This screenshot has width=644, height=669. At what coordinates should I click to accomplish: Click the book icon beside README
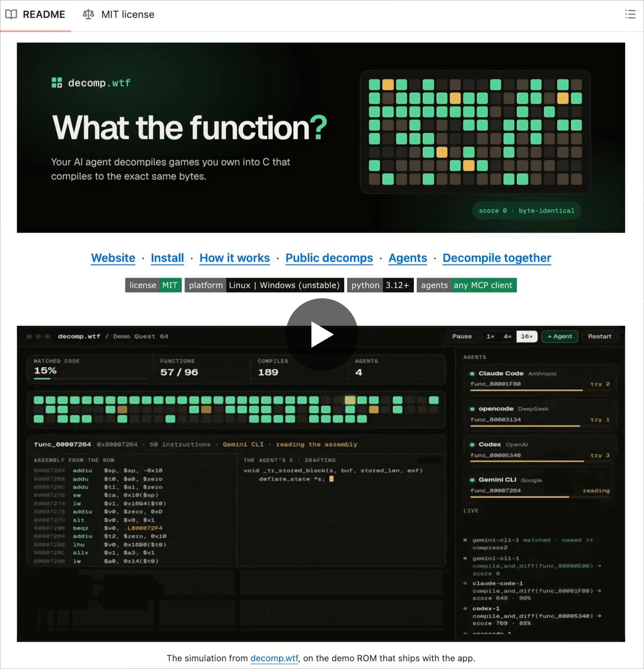[11, 14]
